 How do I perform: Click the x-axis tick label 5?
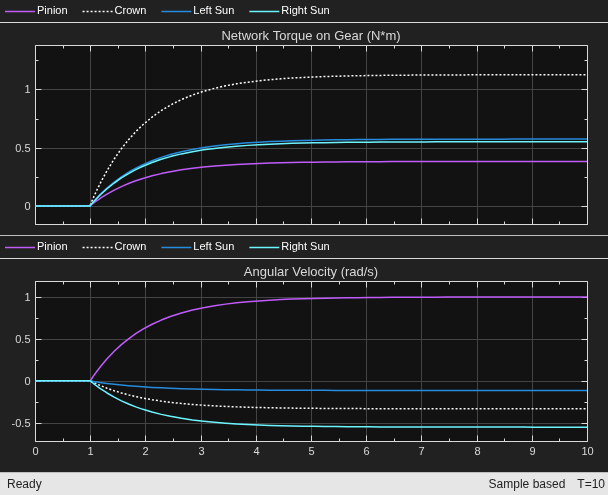point(311,451)
